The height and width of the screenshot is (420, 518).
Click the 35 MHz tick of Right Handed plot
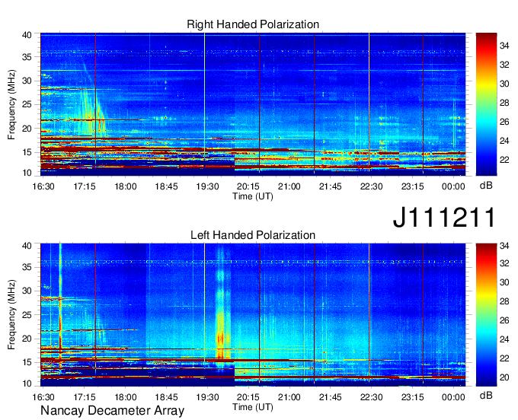pos(27,57)
